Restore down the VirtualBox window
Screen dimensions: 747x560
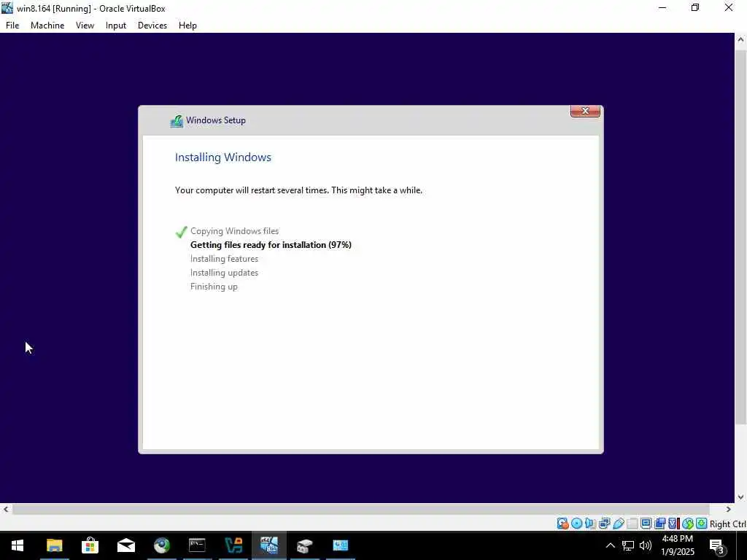point(695,7)
